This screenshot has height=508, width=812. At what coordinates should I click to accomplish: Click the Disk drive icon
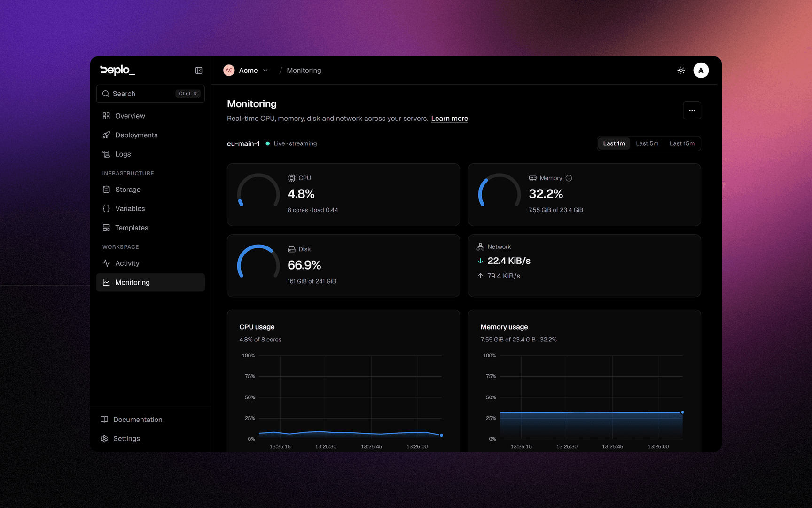[292, 249]
